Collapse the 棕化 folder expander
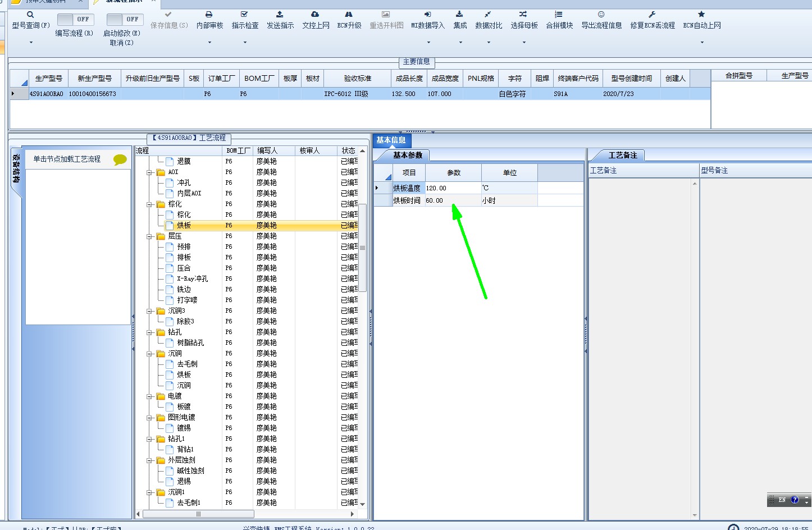This screenshot has height=530, width=812. click(x=149, y=204)
